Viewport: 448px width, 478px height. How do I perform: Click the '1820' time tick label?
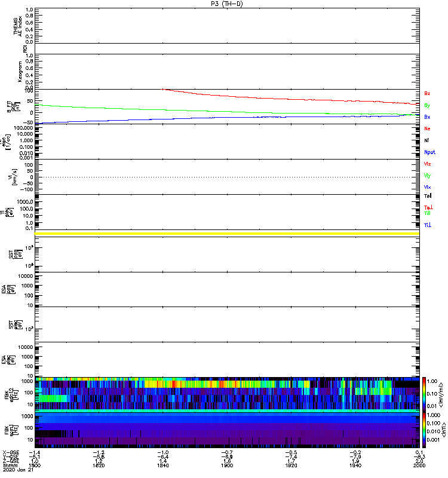click(99, 465)
